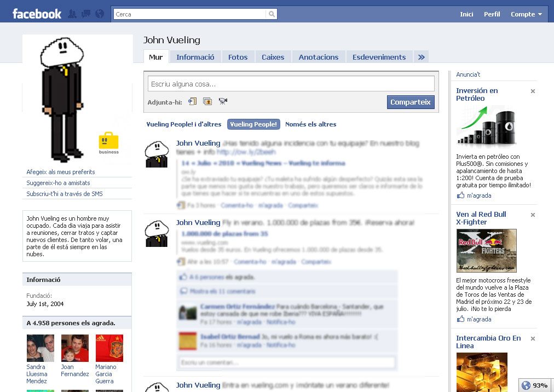Go to Perfil in the header
The height and width of the screenshot is (392, 554).
click(x=492, y=14)
